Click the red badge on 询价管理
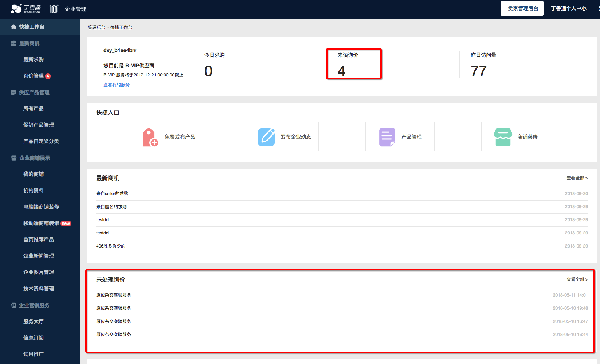Image resolution: width=600 pixels, height=364 pixels. (x=48, y=76)
